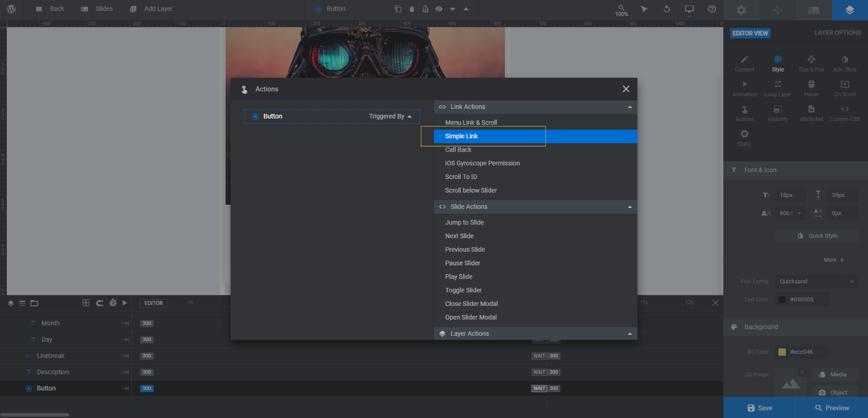The width and height of the screenshot is (868, 418).
Task: Switch to EDITOR VIEW
Action: tap(751, 33)
